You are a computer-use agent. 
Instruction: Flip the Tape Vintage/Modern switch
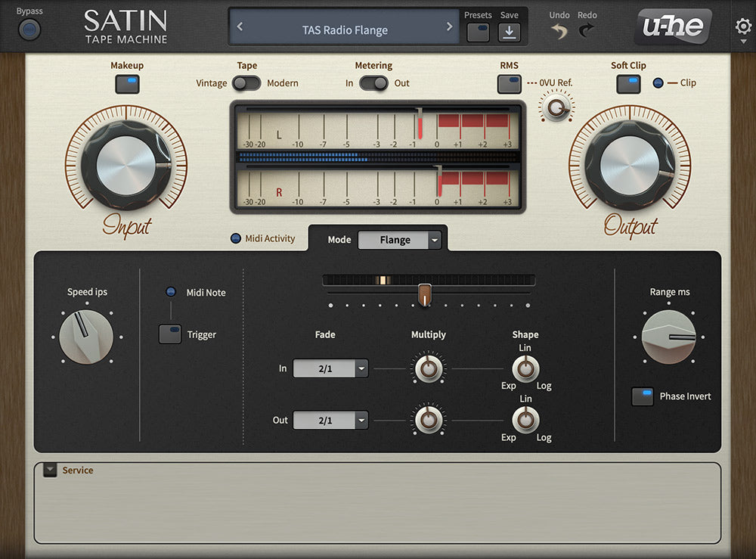[246, 83]
